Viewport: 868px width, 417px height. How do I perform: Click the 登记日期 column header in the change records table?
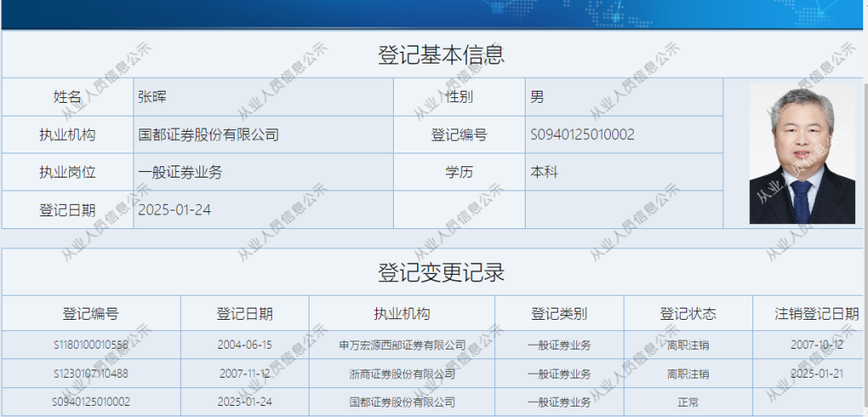[244, 313]
